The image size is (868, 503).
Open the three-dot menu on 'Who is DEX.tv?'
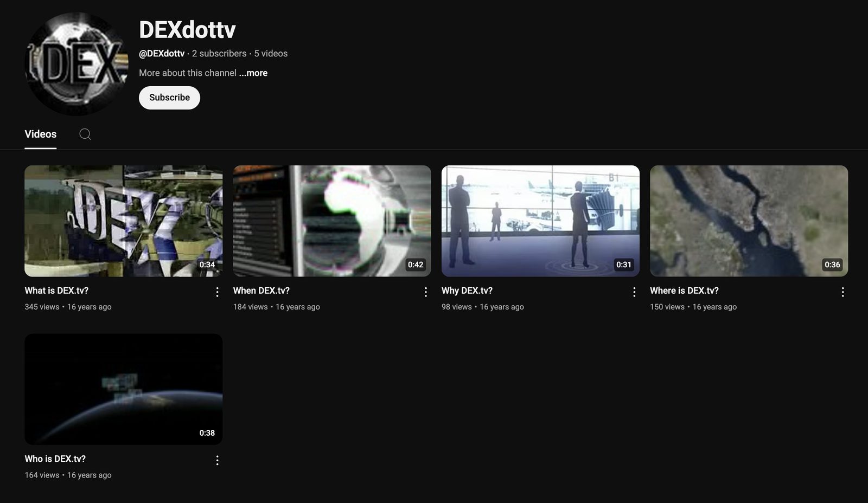(217, 460)
